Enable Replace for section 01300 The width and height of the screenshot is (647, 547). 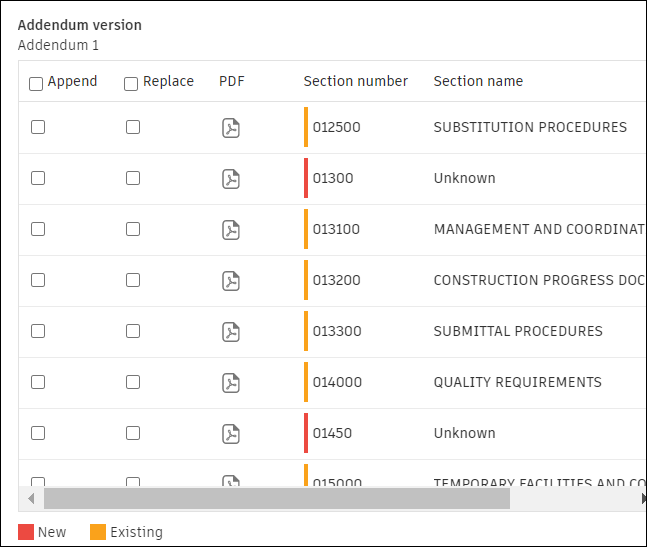[x=133, y=178]
